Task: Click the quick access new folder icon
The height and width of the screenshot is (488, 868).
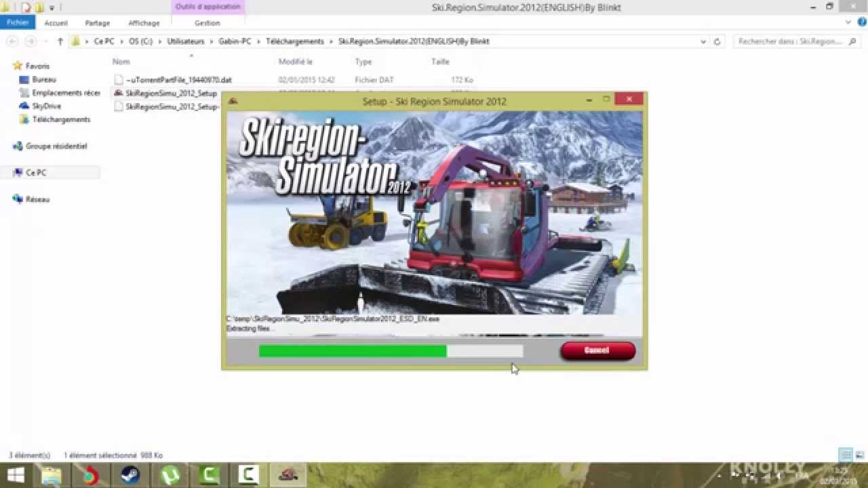Action: pos(40,7)
